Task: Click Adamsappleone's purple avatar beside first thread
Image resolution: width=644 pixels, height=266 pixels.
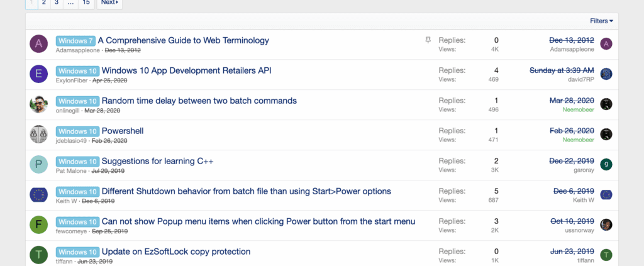Action: click(x=39, y=44)
